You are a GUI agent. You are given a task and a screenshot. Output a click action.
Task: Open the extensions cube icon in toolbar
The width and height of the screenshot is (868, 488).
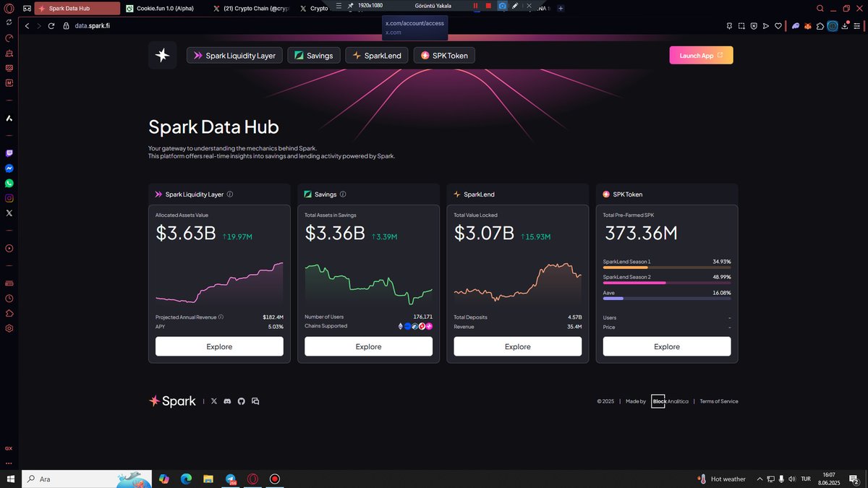[820, 25]
